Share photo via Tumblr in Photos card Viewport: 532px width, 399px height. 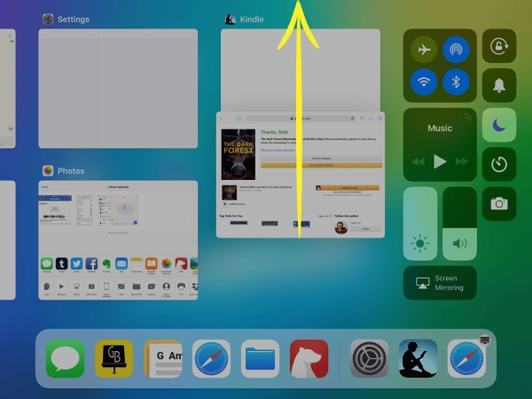click(62, 263)
